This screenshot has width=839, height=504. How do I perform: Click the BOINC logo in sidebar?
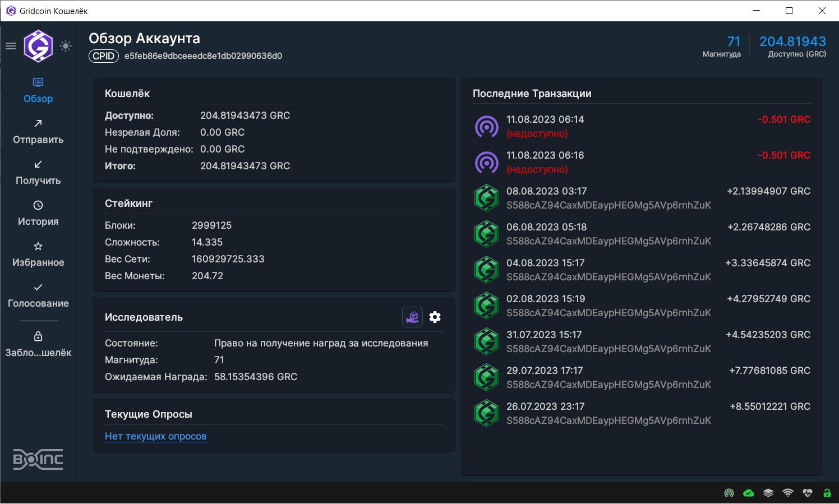38,460
